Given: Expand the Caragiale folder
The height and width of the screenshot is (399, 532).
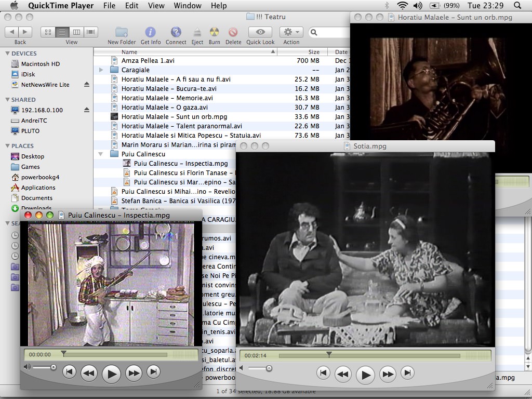Looking at the screenshot, I should click(x=101, y=70).
